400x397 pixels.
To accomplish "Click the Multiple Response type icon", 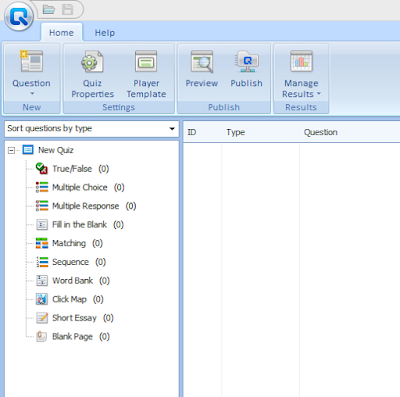I will pyautogui.click(x=42, y=206).
